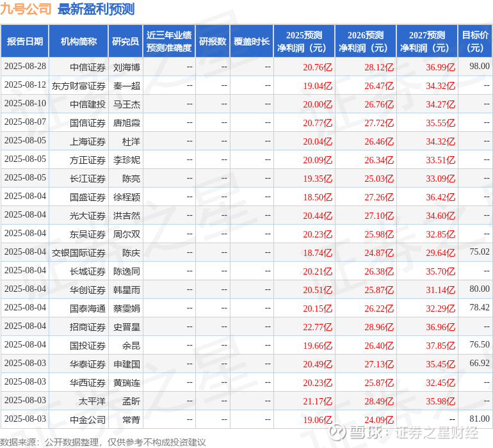Click analyst name 秦一超

pos(126,86)
